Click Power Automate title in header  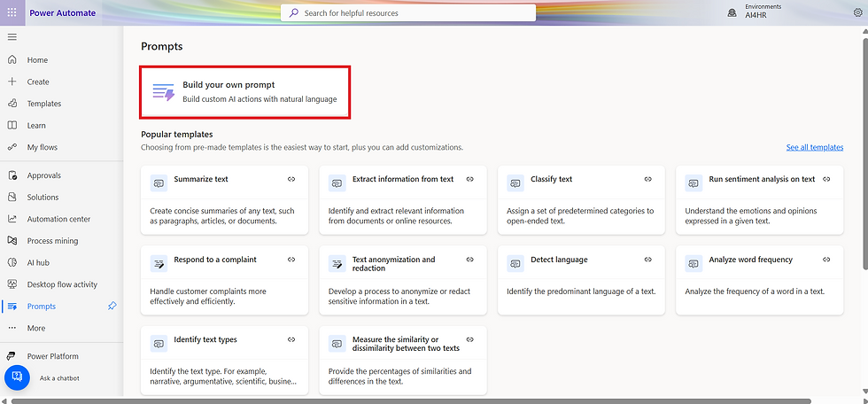pos(63,12)
